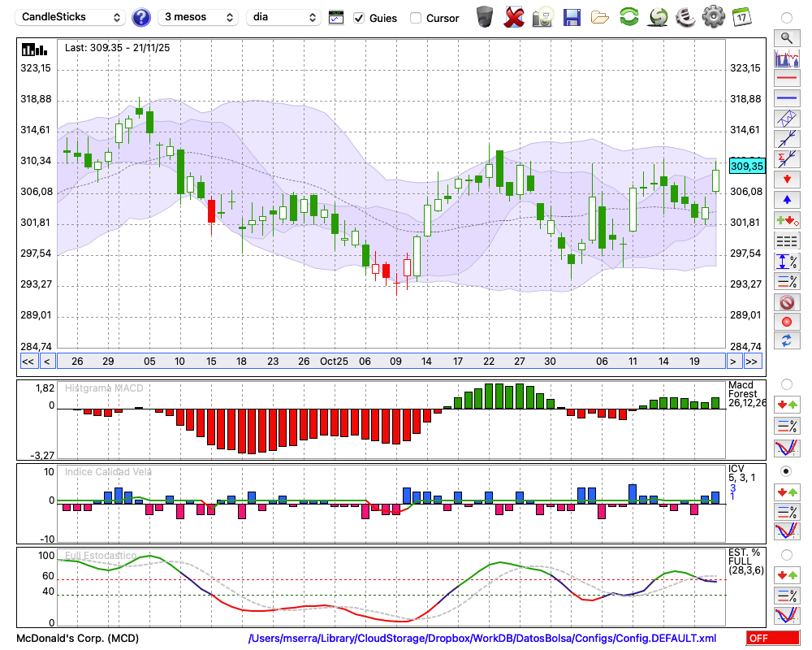812x650 pixels.
Task: Click the '<<' jump to start button
Action: 28,361
